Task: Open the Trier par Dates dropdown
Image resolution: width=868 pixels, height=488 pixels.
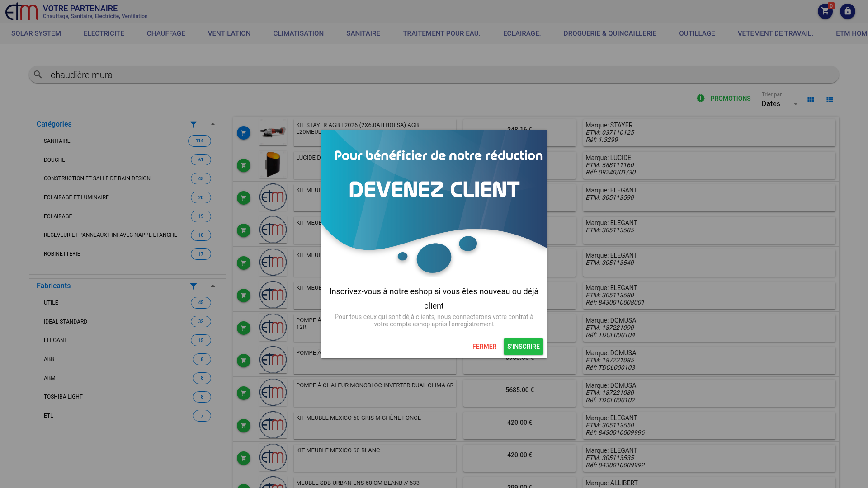Action: pos(780,103)
